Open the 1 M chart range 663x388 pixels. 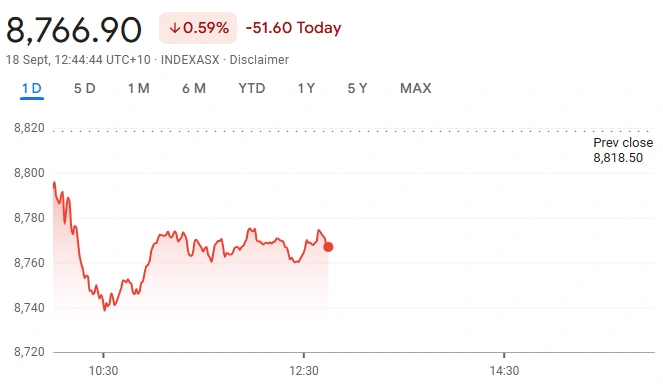coord(139,88)
